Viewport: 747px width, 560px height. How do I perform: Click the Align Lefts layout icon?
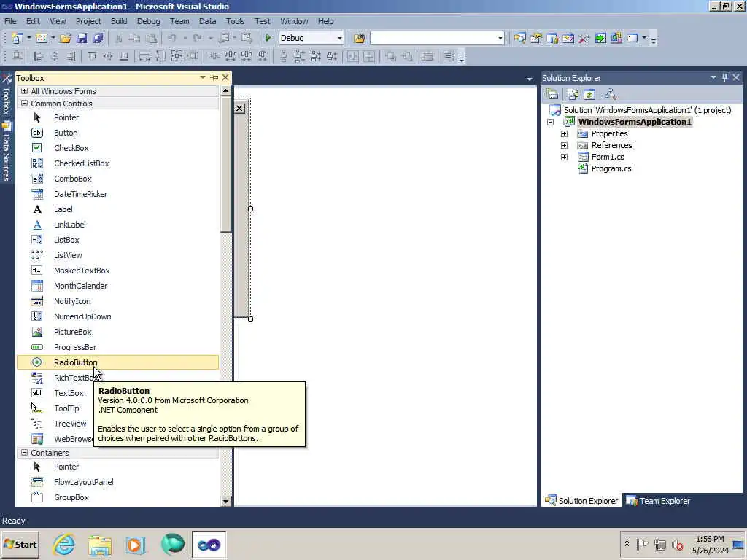39,57
